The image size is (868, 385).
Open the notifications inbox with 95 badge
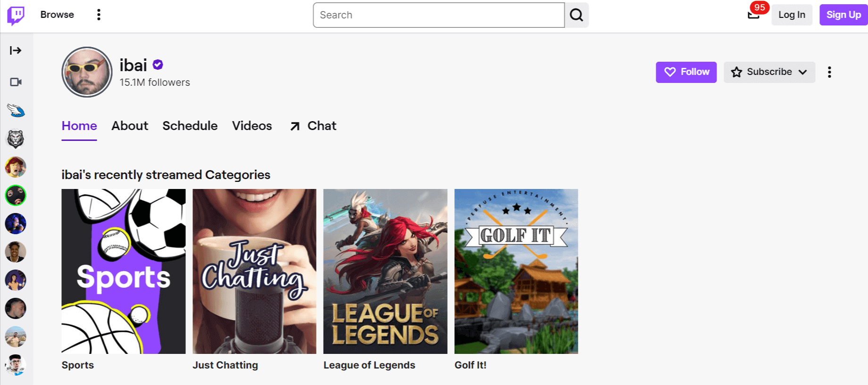754,15
